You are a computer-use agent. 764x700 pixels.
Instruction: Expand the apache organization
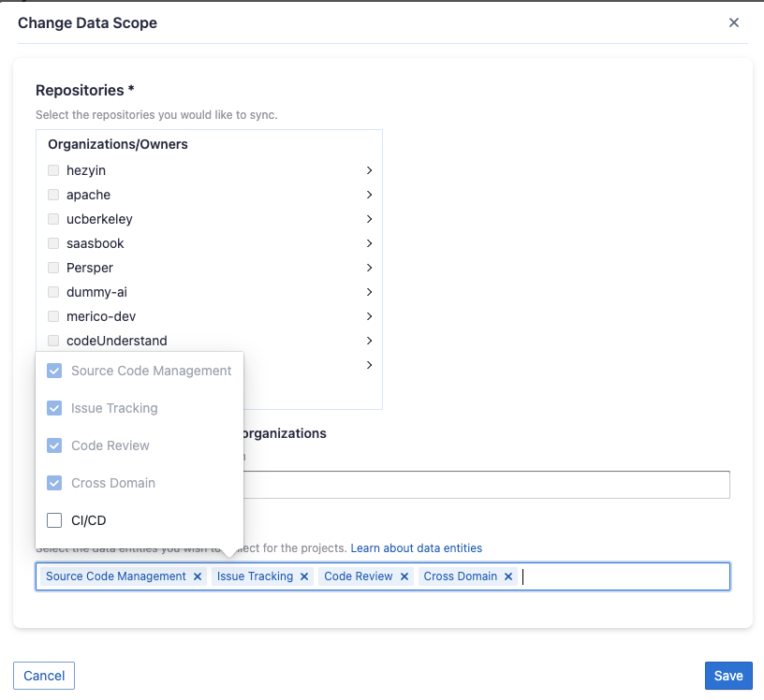[370, 195]
